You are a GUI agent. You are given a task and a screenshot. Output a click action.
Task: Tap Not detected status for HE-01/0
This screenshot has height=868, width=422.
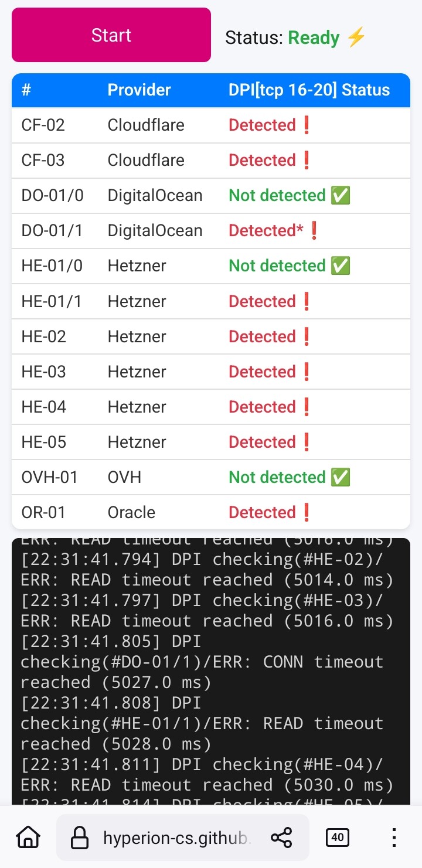click(277, 266)
